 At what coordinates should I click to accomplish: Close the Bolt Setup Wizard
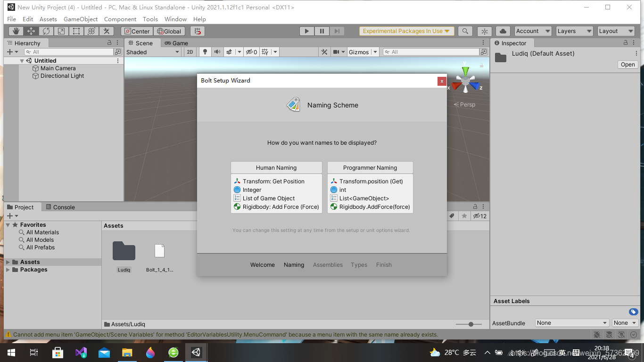coord(442,81)
